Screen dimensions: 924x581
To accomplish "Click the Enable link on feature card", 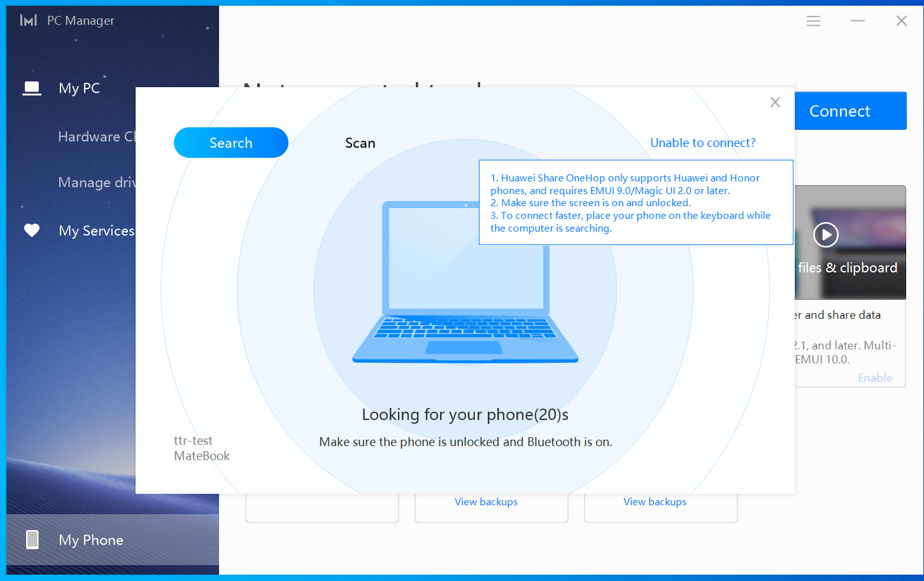I will click(874, 378).
